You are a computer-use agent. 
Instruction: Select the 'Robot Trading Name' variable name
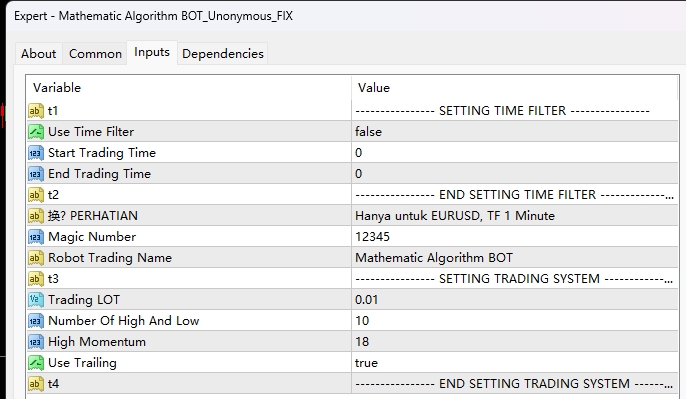pyautogui.click(x=110, y=258)
